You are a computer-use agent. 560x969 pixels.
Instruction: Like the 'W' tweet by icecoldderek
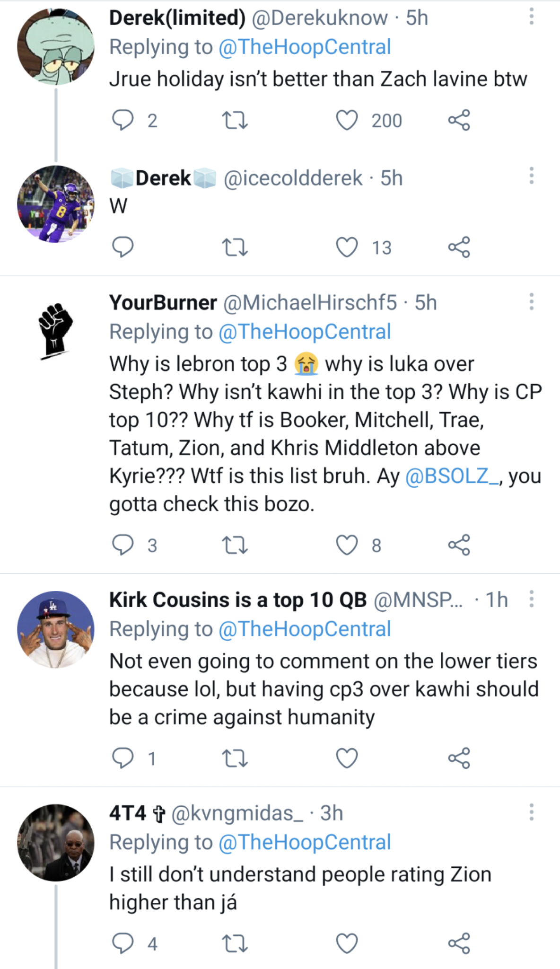[347, 247]
